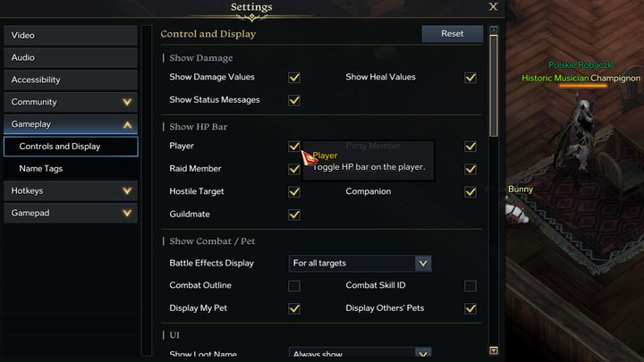Open the Show Loot Name dropdown

pos(423,354)
